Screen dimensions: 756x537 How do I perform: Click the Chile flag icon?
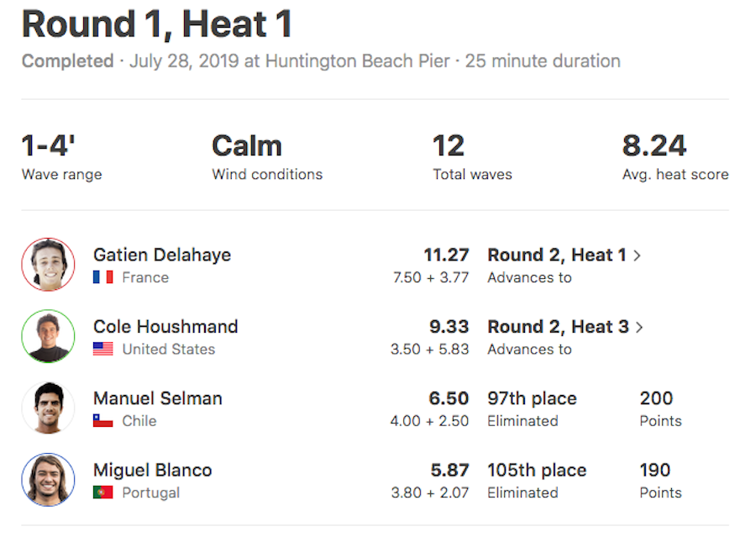(x=103, y=421)
